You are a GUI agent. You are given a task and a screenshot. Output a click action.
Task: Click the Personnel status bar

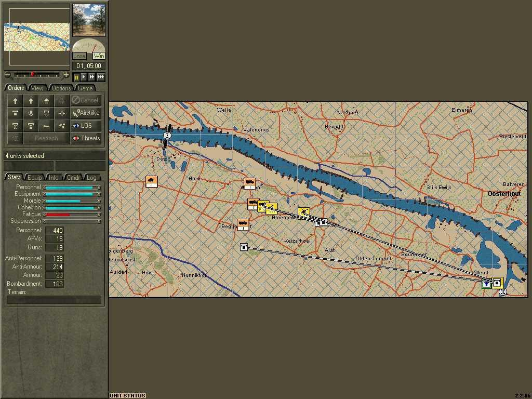[x=72, y=187]
